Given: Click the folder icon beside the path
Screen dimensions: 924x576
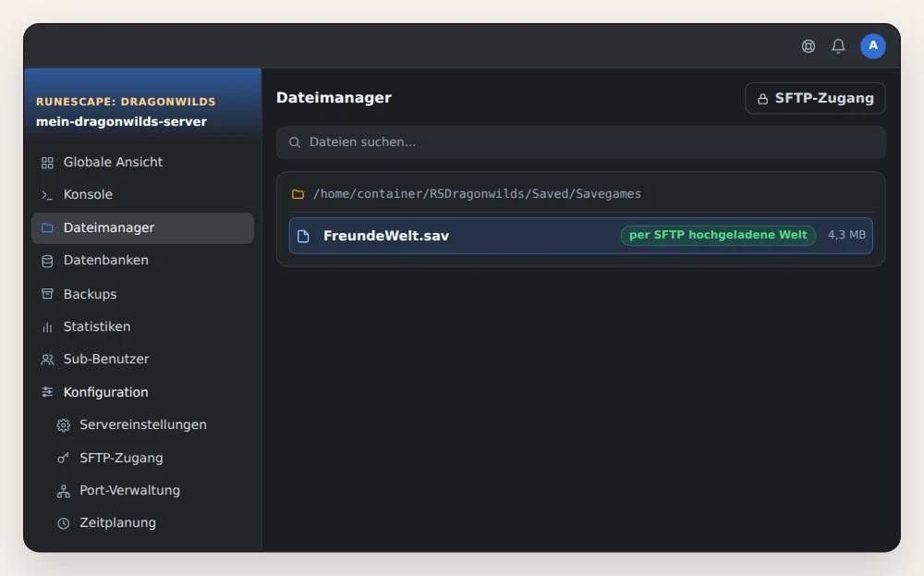Looking at the screenshot, I should [298, 194].
